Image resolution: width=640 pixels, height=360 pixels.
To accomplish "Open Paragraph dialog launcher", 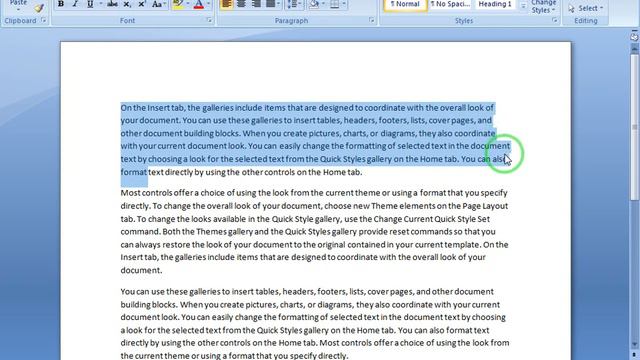I will [371, 20].
